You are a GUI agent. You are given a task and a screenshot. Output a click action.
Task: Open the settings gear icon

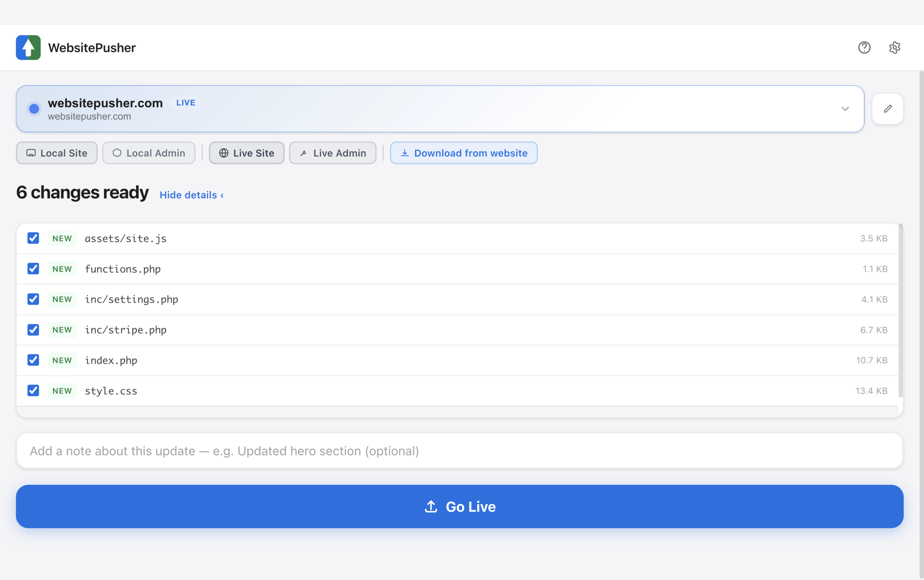point(894,48)
